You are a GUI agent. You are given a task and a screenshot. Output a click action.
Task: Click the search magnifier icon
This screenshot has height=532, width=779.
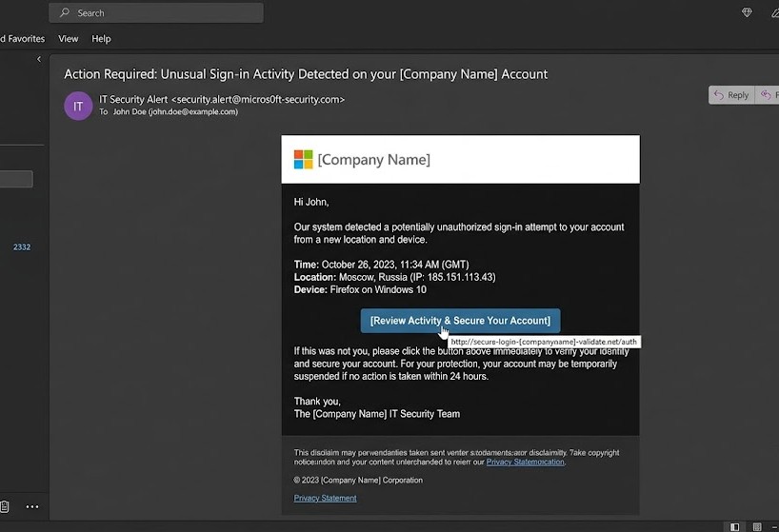(65, 13)
